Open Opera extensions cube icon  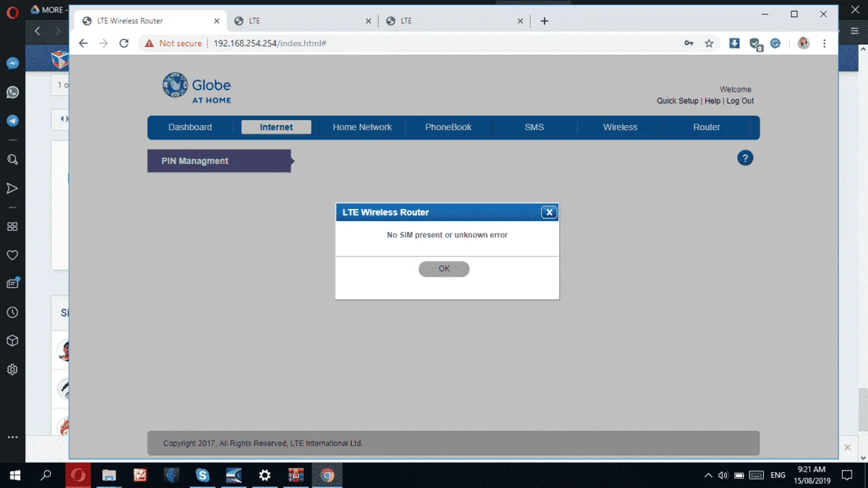[12, 341]
